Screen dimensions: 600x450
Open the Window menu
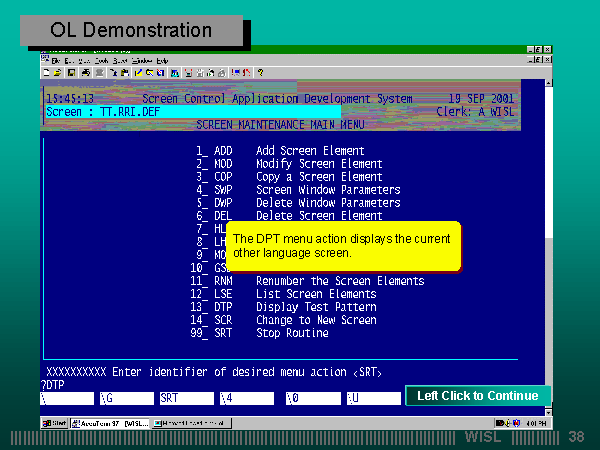click(x=140, y=61)
